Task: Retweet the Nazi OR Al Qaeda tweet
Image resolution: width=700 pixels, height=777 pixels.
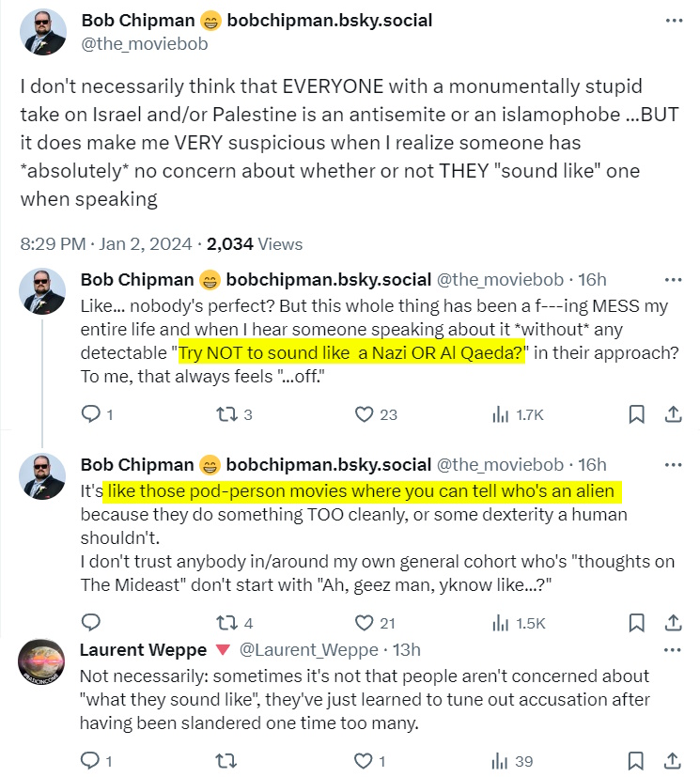Action: coord(229,413)
